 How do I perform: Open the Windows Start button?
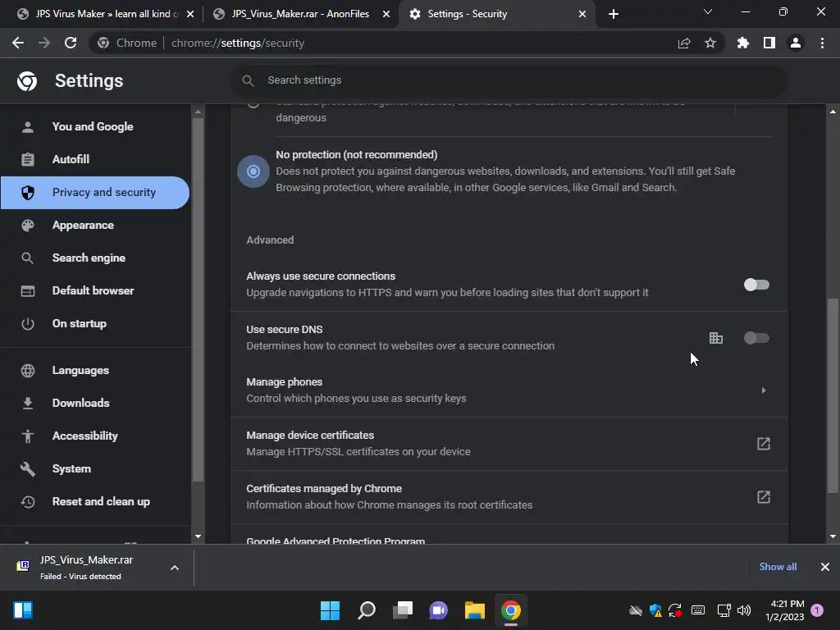tap(330, 610)
